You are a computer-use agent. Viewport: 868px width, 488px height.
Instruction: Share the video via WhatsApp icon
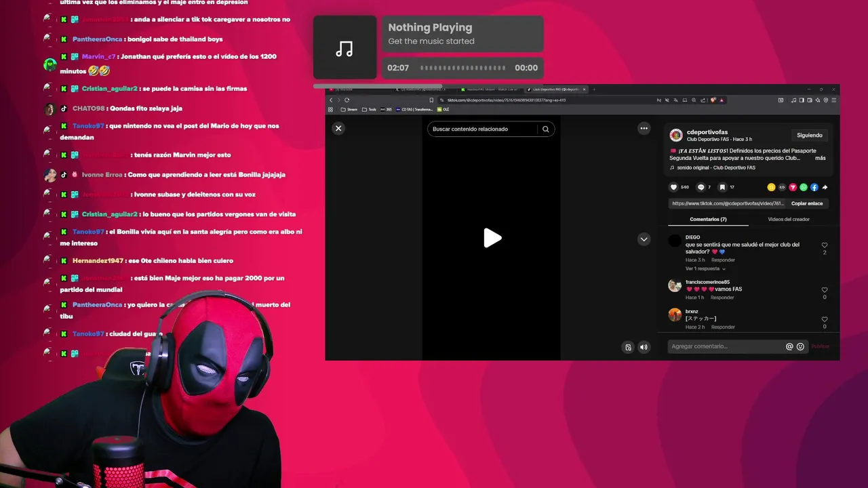click(804, 187)
